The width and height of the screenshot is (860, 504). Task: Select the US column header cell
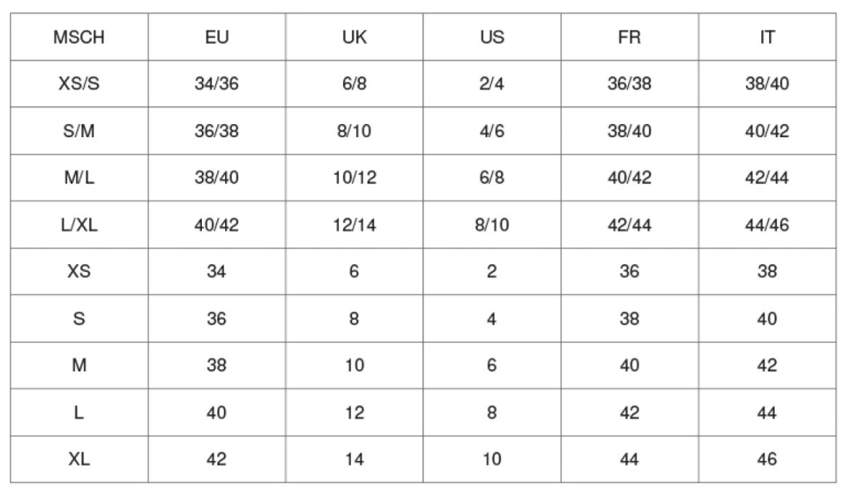(492, 38)
